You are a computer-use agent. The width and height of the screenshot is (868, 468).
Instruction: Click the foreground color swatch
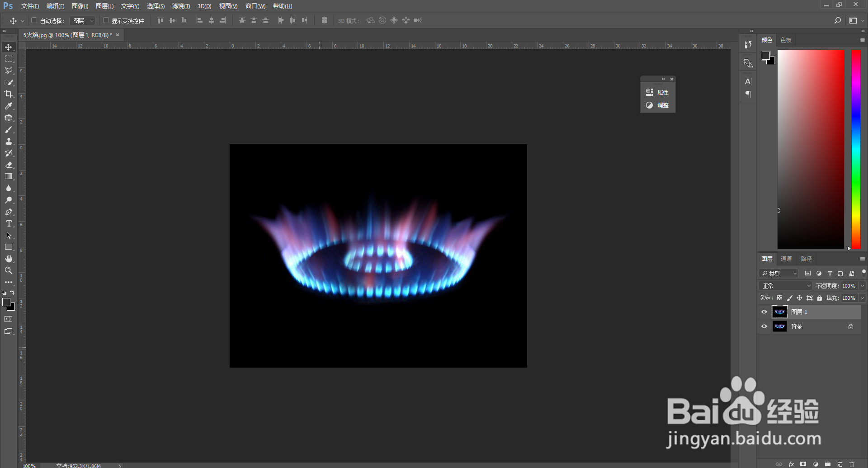(7, 302)
